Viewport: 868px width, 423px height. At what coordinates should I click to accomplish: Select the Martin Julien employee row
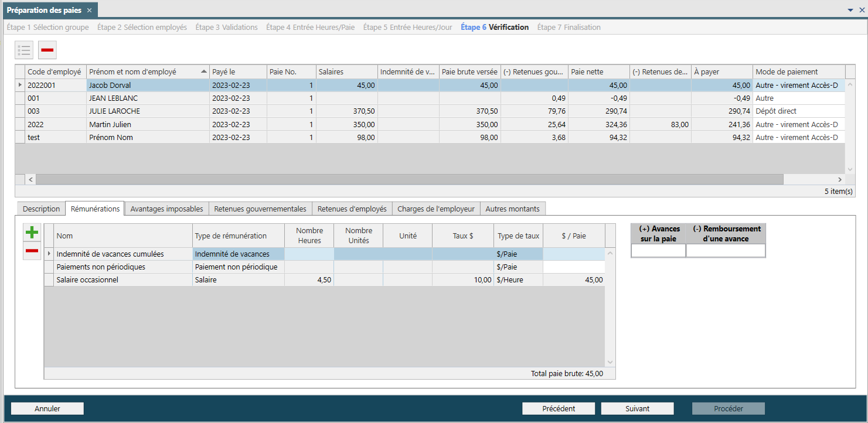click(x=430, y=124)
